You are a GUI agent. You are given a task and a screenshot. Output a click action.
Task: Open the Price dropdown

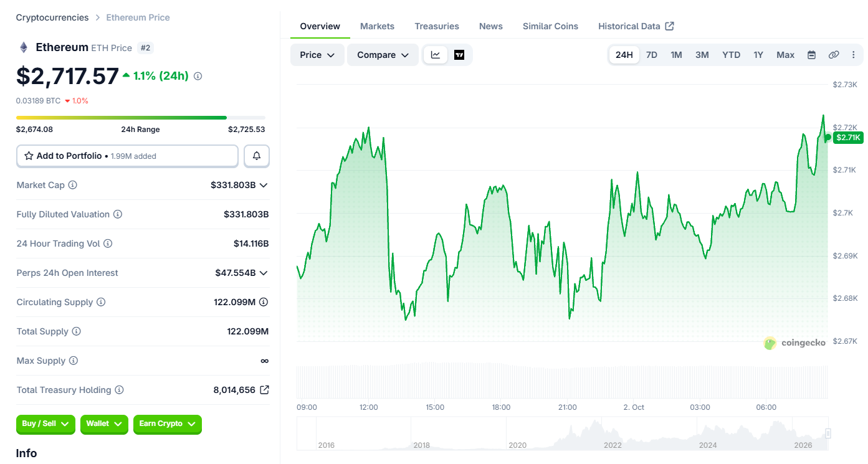click(317, 55)
